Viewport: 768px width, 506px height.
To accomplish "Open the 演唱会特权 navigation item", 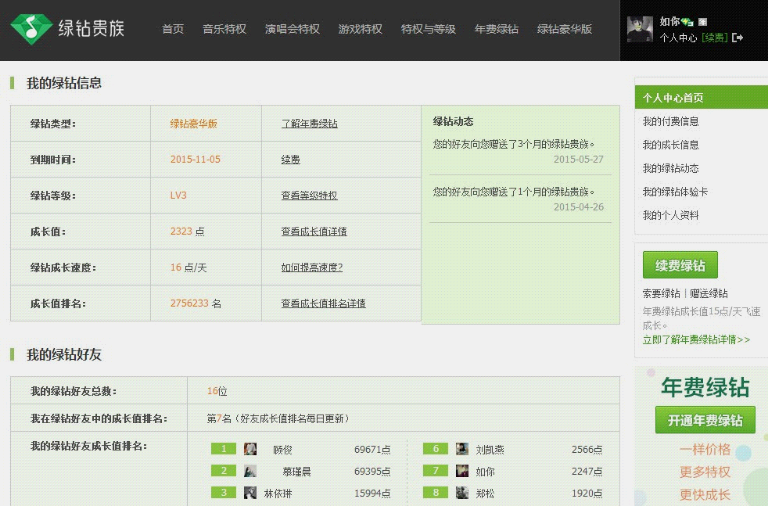I will [292, 29].
